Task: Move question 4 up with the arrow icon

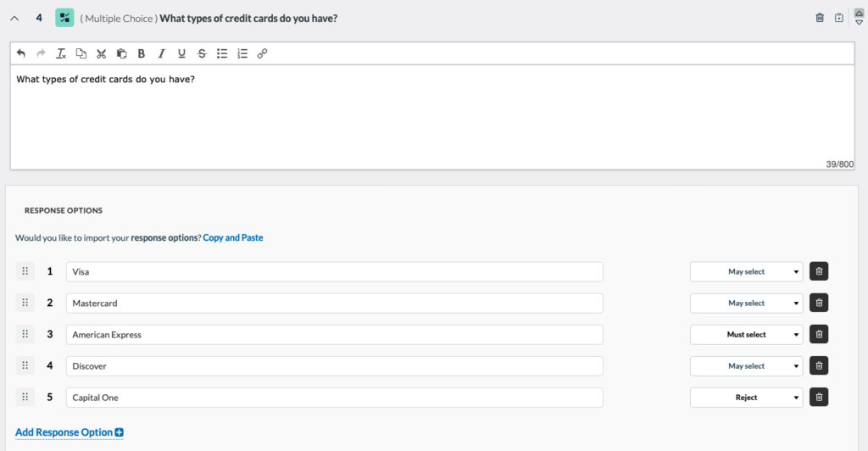Action: [860, 13]
